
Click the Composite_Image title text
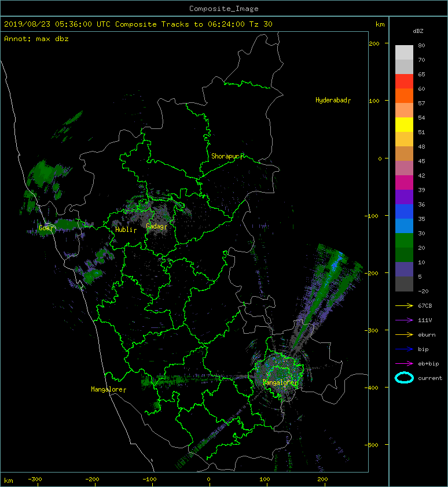(224, 8)
